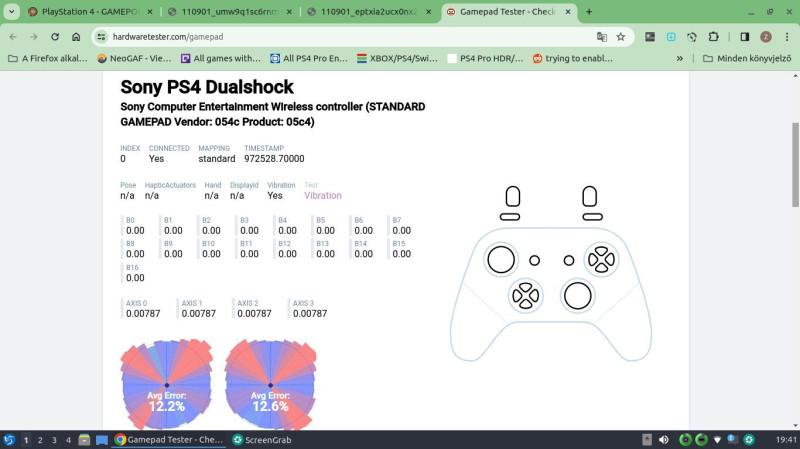
Task: Click the left trigger on controller diagram
Action: click(x=513, y=196)
